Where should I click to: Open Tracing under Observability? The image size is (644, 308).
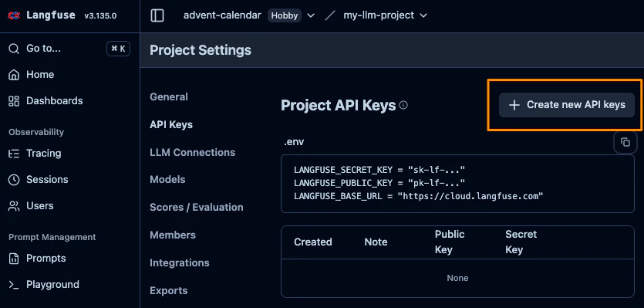pyautogui.click(x=43, y=153)
